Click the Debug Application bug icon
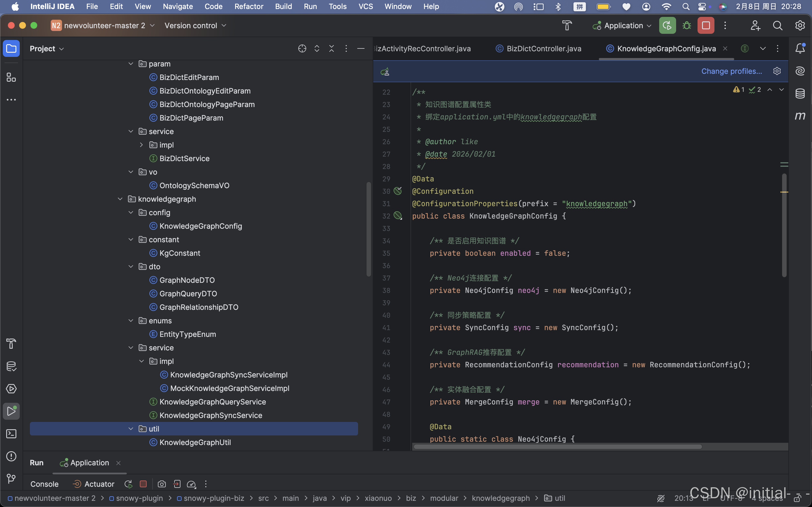The height and width of the screenshot is (507, 812). click(687, 26)
